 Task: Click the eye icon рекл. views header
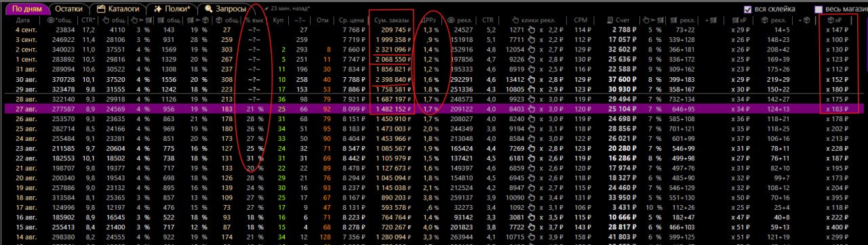coord(459,21)
